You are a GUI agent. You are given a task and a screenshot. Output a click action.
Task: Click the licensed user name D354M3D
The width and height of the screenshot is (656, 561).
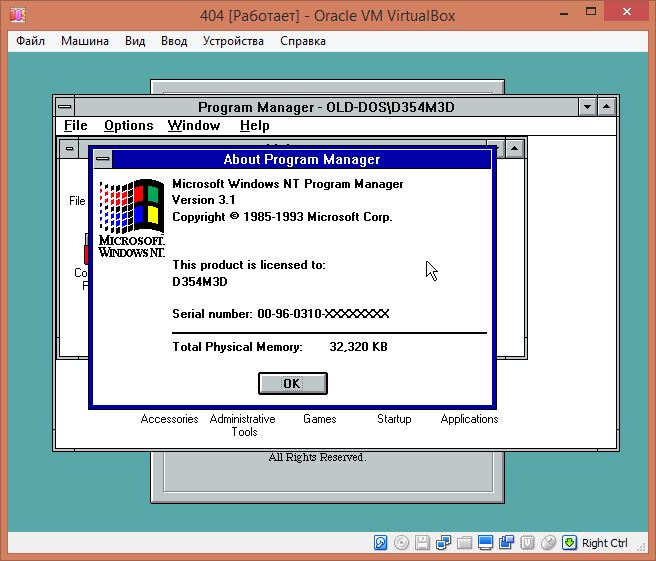pyautogui.click(x=200, y=282)
